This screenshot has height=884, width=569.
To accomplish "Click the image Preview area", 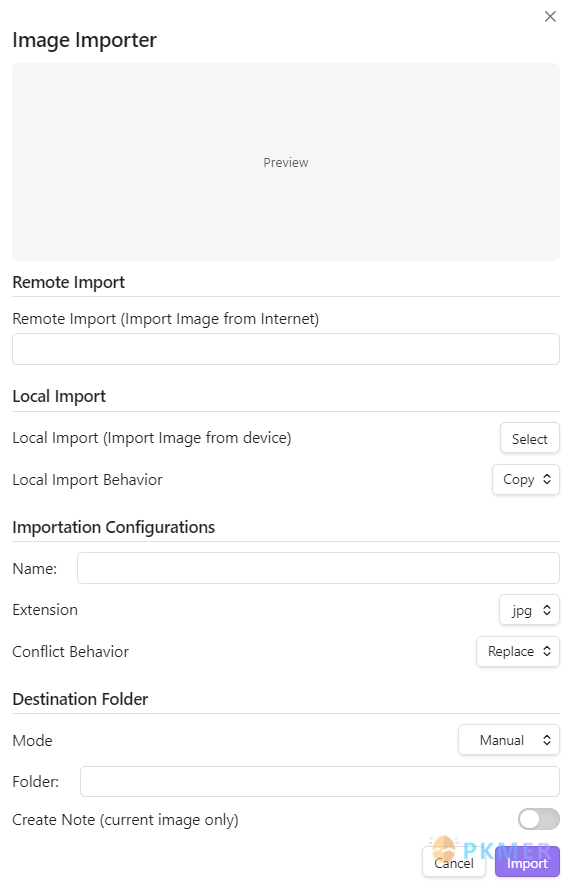I will click(286, 162).
